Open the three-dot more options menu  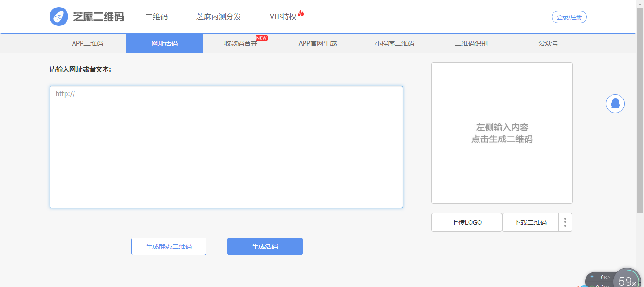click(x=565, y=222)
